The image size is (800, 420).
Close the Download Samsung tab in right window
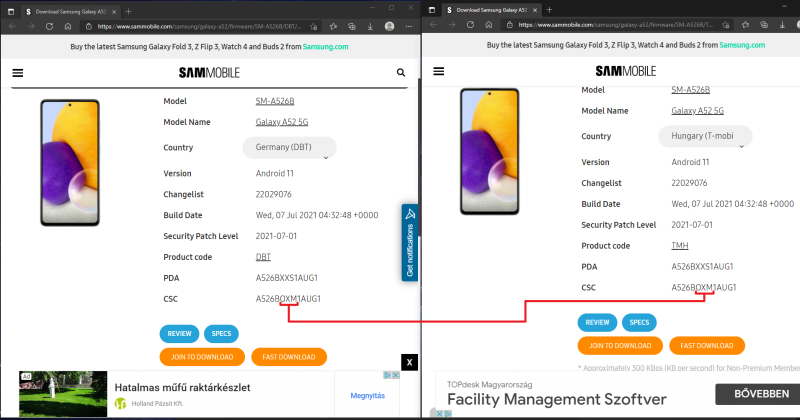point(535,10)
